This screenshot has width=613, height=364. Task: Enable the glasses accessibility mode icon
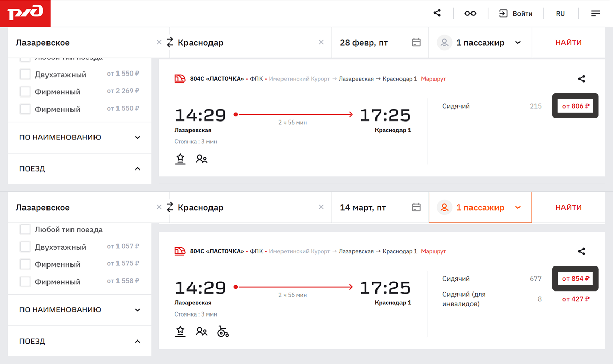pyautogui.click(x=470, y=14)
